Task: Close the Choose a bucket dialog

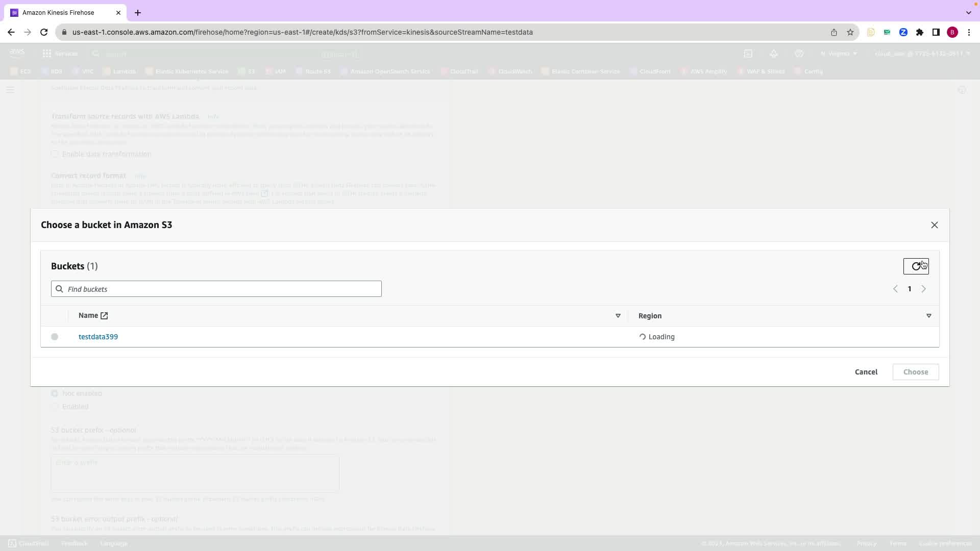Action: pos(934,225)
